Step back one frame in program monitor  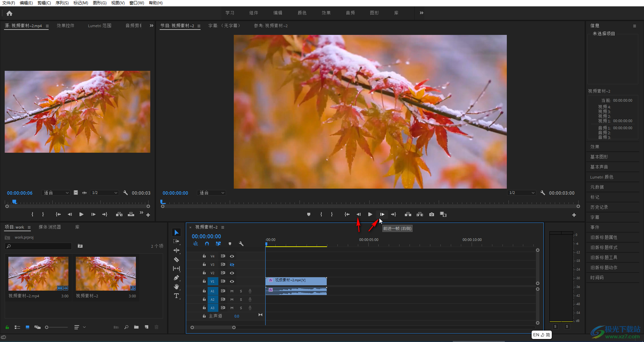[359, 214]
